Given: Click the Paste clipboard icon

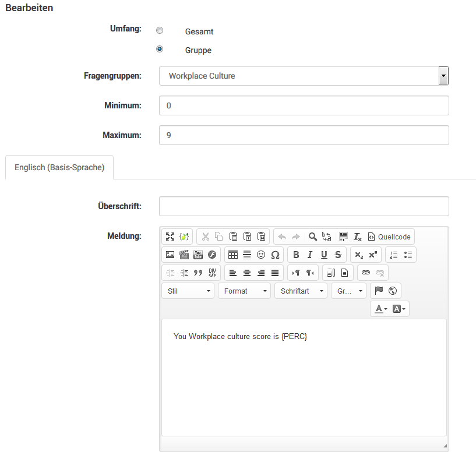Looking at the screenshot, I should coord(233,237).
